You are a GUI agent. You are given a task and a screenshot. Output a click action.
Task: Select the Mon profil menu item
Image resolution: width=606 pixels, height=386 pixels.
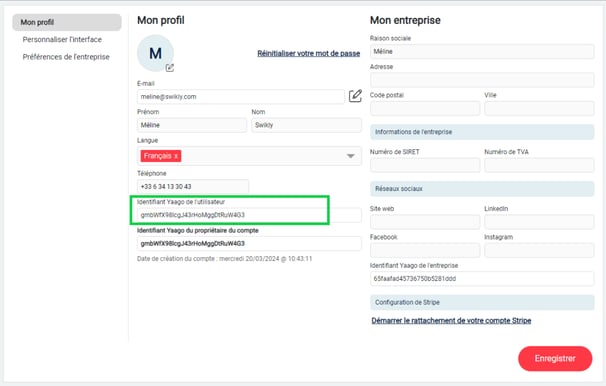67,22
